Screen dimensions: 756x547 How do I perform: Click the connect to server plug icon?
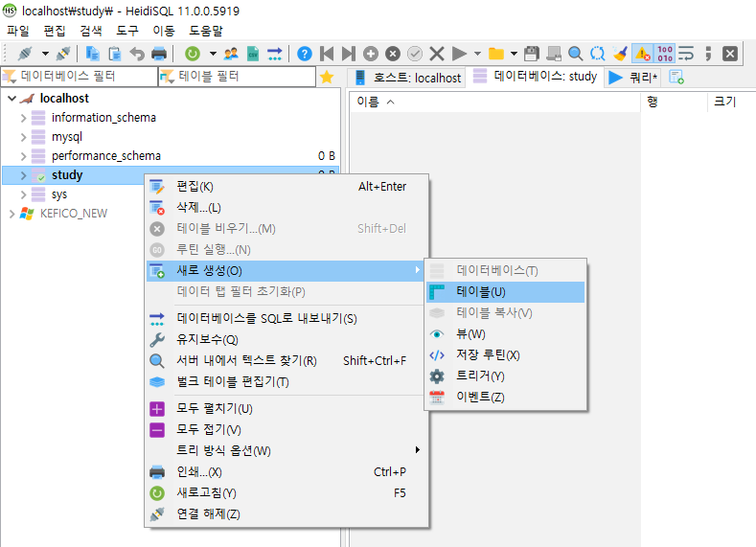(x=25, y=54)
